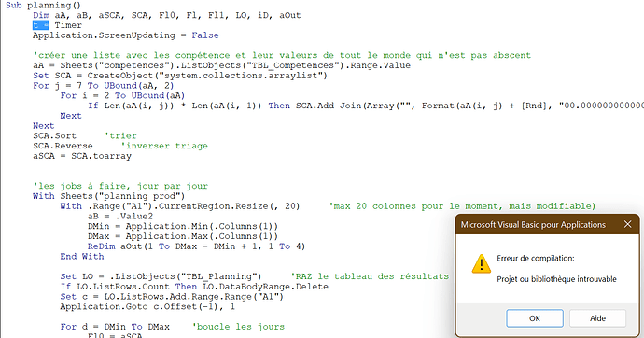Click the comment 'les jobs à faire, jour par jour'
The image size is (644, 338).
(x=120, y=186)
